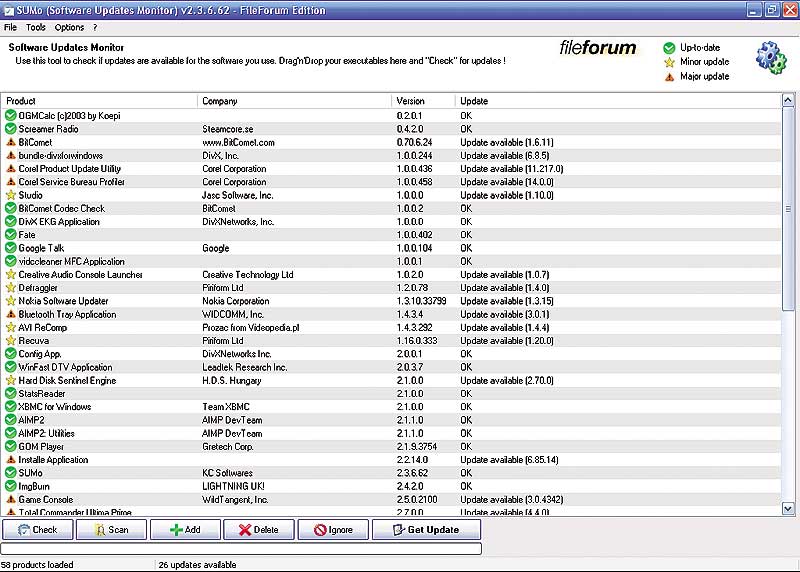Click the warning icon beside bundle-divxforwindows
Screen dimensions: 800x572
click(11, 155)
